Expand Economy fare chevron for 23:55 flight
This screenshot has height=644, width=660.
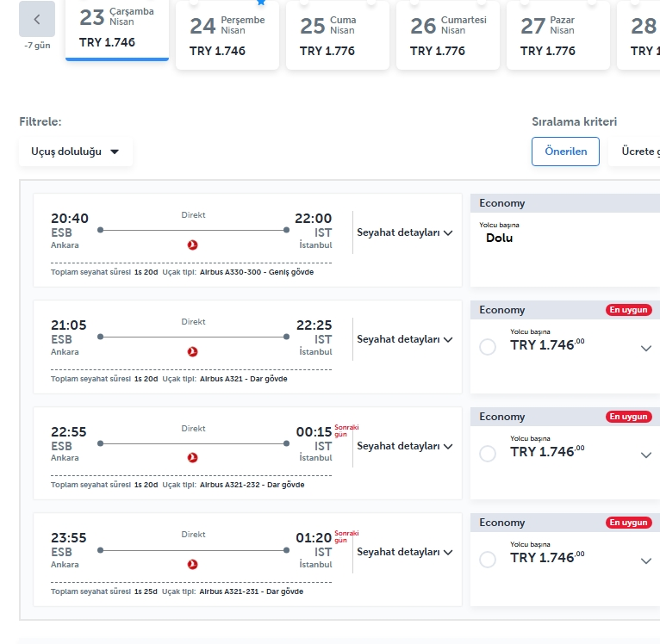point(646,561)
